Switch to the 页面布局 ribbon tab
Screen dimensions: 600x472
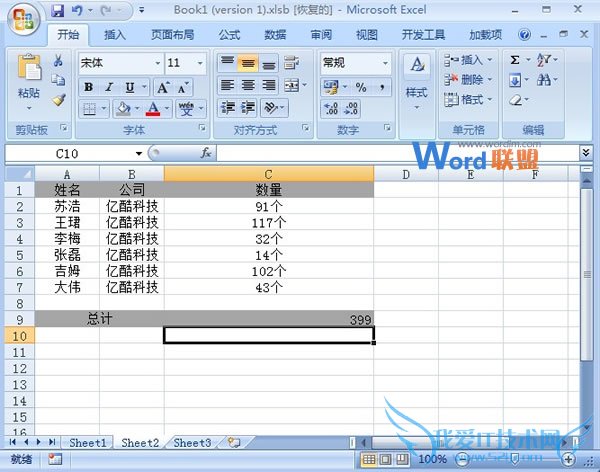pos(173,35)
